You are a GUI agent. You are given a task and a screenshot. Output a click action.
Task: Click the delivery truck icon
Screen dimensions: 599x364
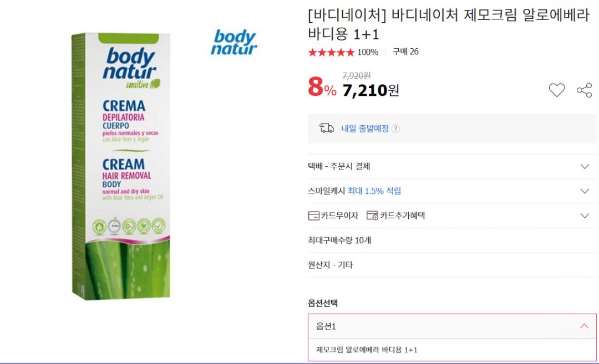(326, 129)
